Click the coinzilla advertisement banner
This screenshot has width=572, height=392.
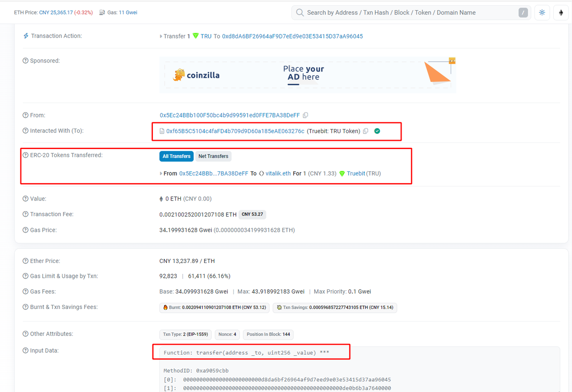307,75
